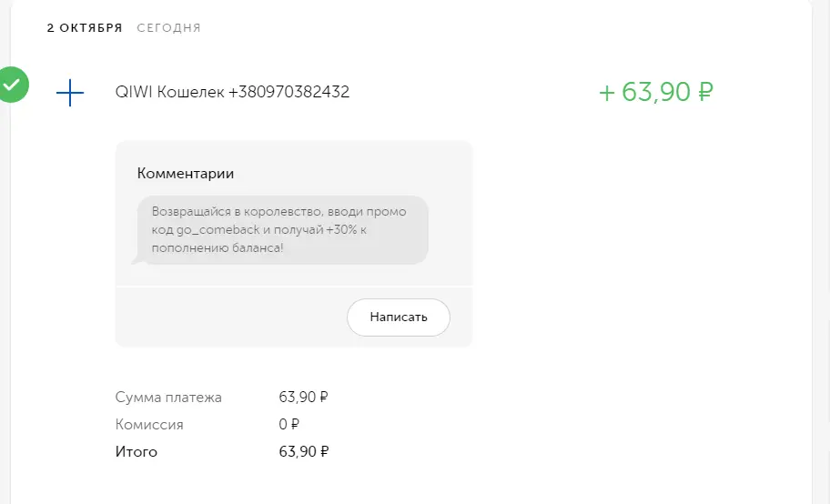Image resolution: width=830 pixels, height=504 pixels.
Task: Click the text "пополнению баланса!" in comment
Action: point(218,247)
